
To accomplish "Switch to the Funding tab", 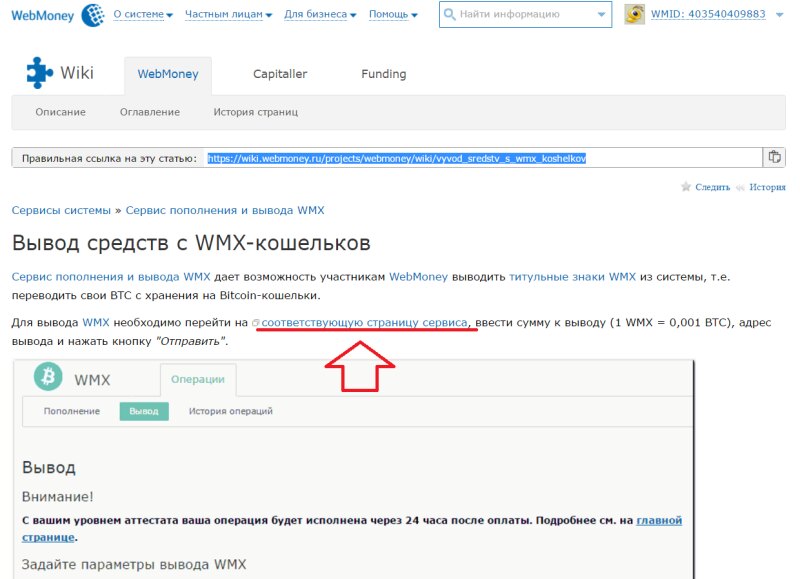I will [x=383, y=74].
